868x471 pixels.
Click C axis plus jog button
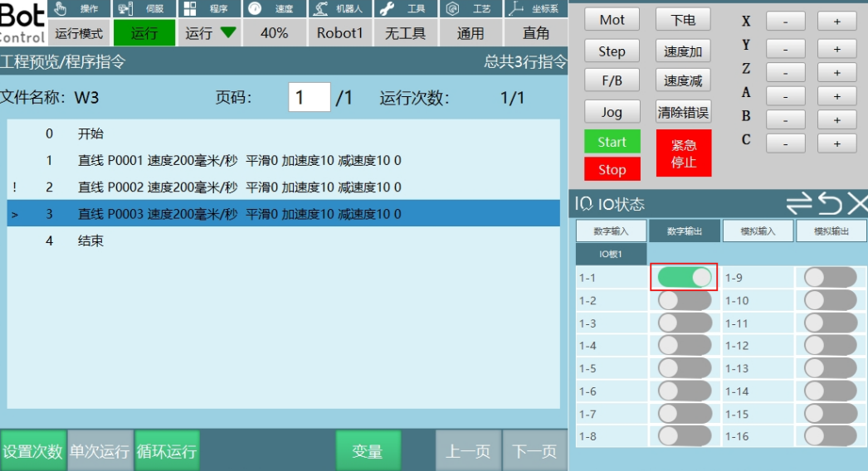pyautogui.click(x=837, y=143)
